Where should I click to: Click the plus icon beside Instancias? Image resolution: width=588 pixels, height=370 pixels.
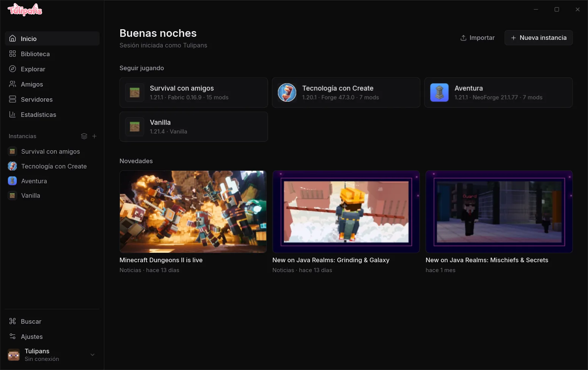click(94, 136)
